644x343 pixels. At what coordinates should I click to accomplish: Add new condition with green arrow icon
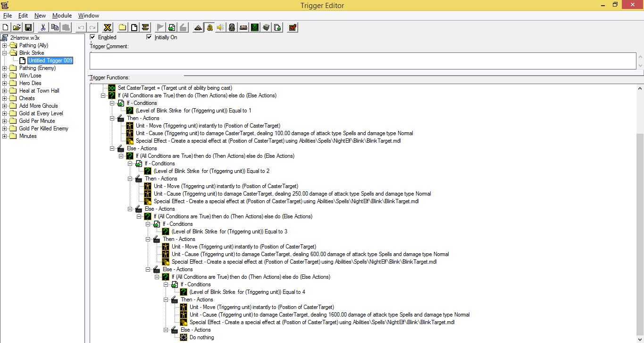[172, 27]
